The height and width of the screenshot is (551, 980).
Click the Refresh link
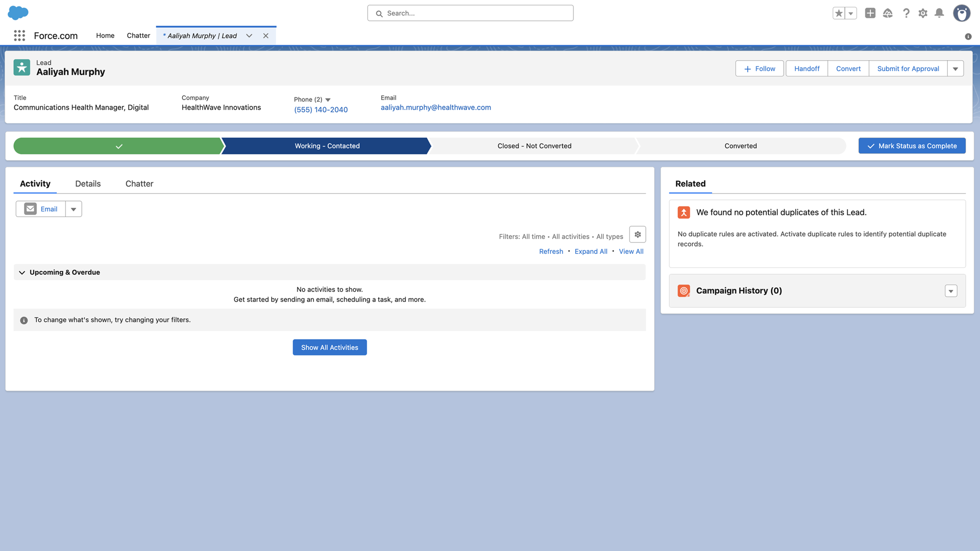(551, 251)
